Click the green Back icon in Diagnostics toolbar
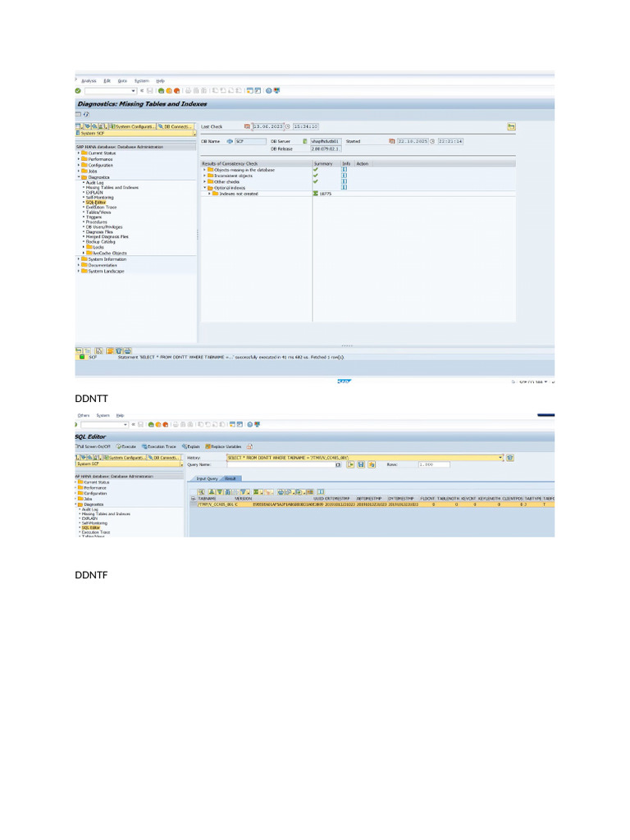This screenshot has height=840, width=630. pos(161,90)
